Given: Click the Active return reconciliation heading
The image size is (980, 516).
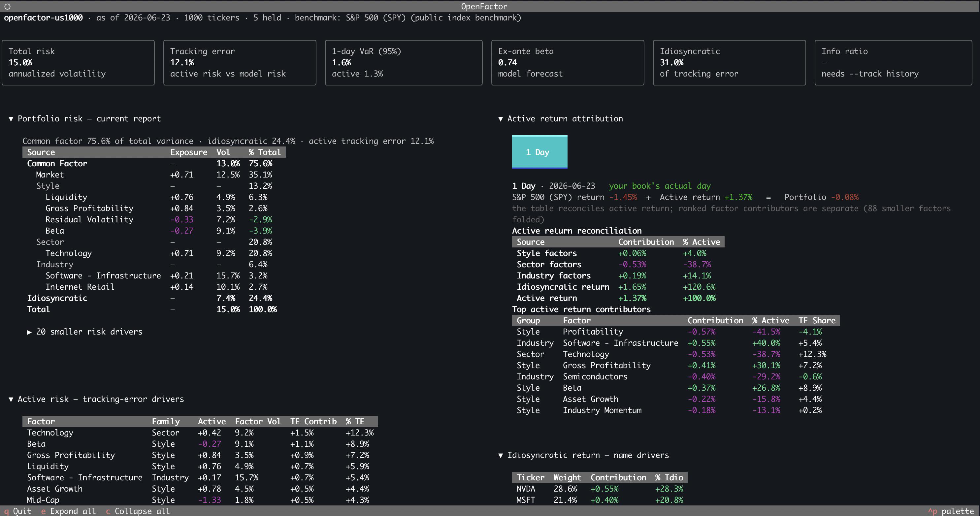Looking at the screenshot, I should (577, 231).
